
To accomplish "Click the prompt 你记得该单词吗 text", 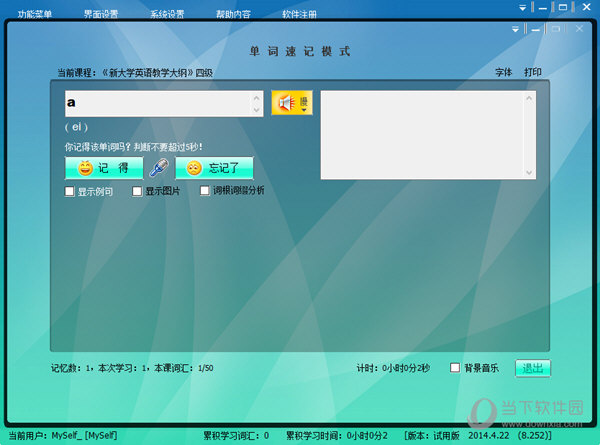I will point(133,147).
